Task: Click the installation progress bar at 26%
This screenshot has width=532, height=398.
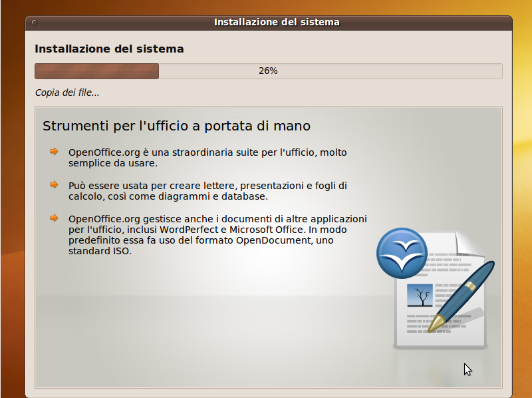Action: (269, 71)
